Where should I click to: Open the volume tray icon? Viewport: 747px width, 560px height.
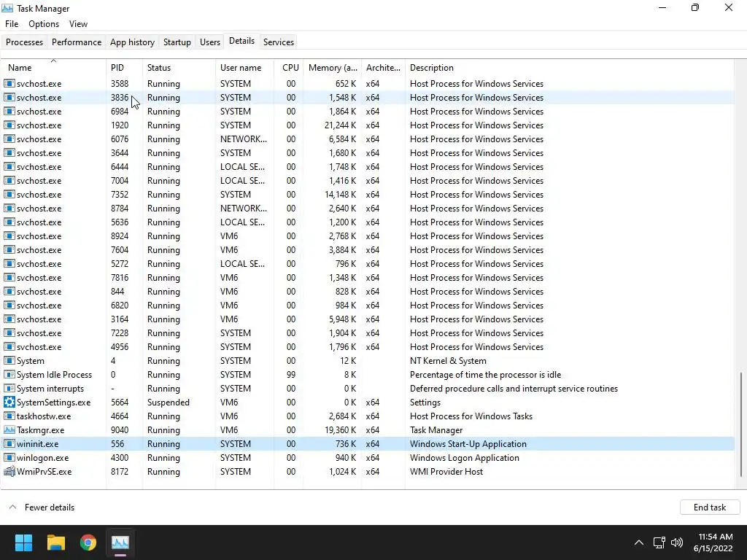pyautogui.click(x=676, y=542)
